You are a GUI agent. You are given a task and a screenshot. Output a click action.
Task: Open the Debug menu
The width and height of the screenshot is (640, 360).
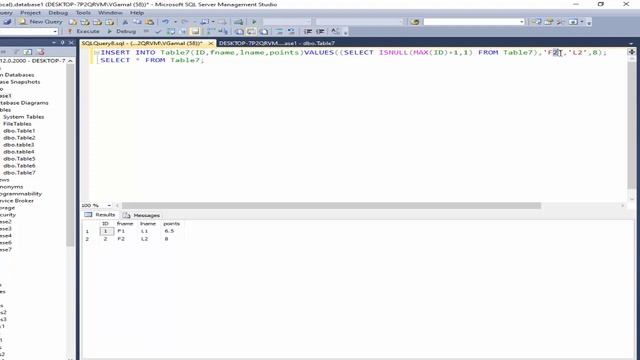coord(58,13)
